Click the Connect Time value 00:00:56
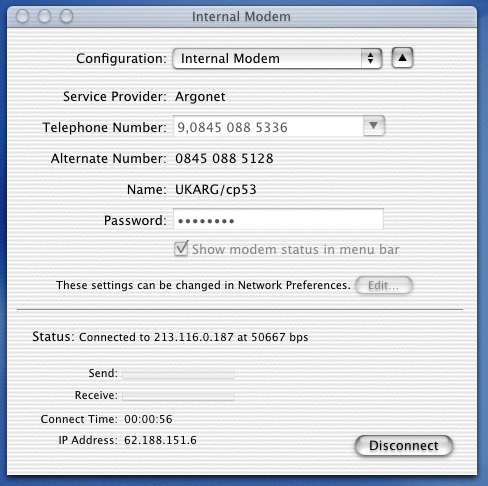The height and width of the screenshot is (486, 488). tap(148, 419)
